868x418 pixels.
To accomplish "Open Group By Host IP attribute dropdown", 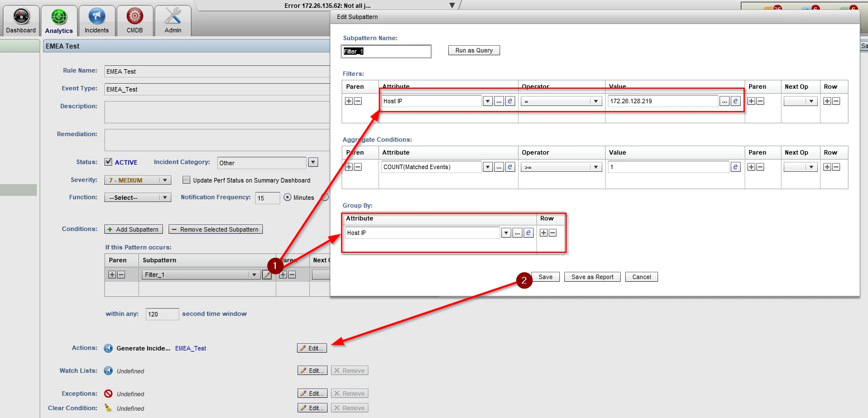I will coord(506,233).
